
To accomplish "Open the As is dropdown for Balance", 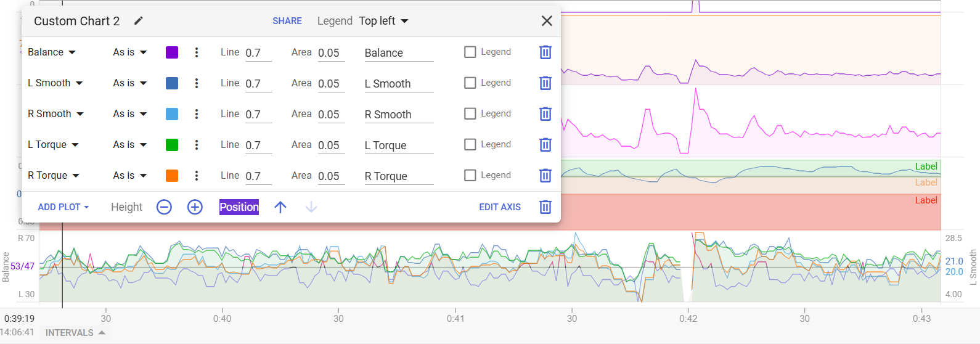I will [130, 52].
